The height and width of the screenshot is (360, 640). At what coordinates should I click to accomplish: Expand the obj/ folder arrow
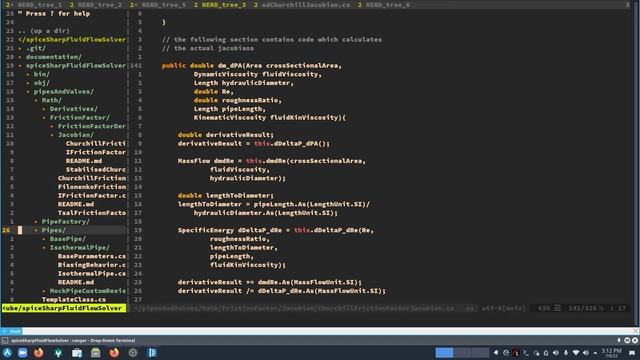point(28,83)
